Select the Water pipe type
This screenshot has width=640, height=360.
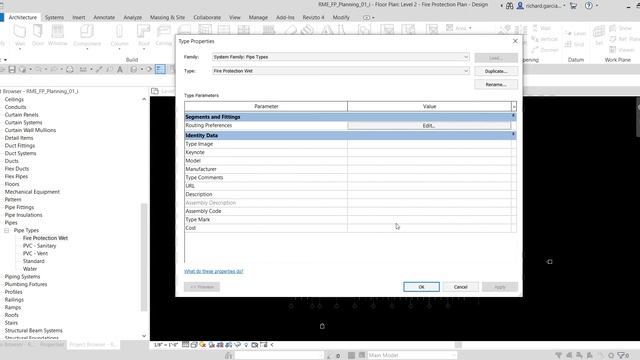(x=30, y=269)
